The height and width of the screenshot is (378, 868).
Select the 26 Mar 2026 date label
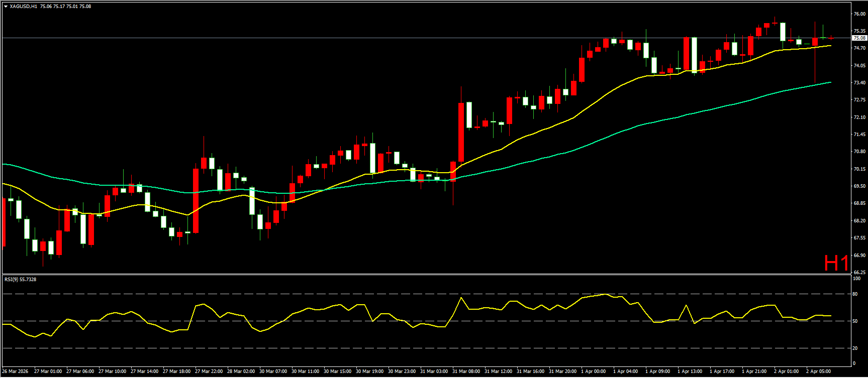(x=15, y=371)
